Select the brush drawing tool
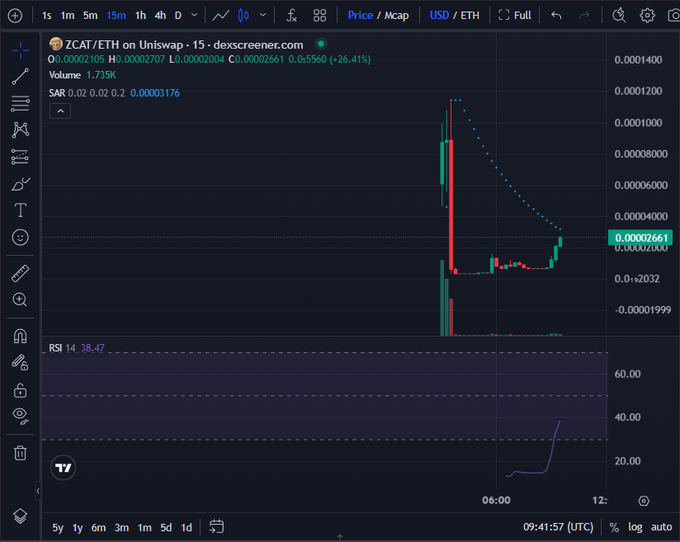The image size is (680, 542). tap(20, 184)
